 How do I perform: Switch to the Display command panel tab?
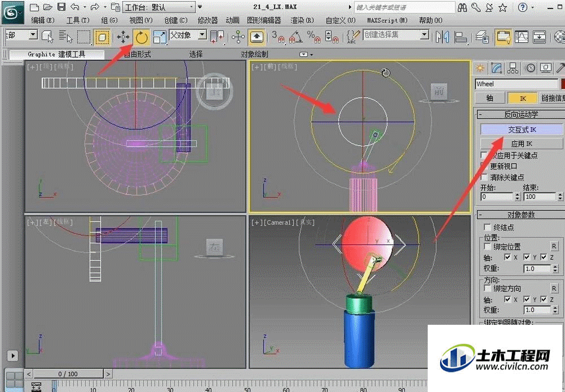(x=546, y=68)
